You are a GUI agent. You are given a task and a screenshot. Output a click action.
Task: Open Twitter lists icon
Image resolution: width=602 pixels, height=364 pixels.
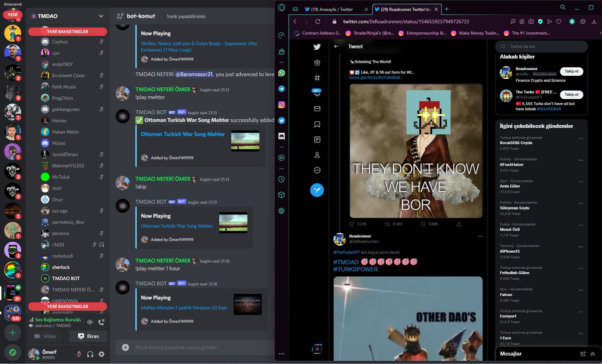(317, 139)
